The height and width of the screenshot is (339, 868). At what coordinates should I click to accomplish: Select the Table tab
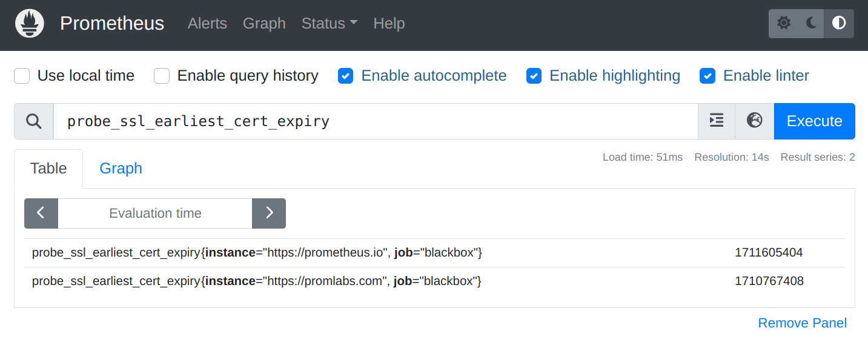click(x=48, y=169)
